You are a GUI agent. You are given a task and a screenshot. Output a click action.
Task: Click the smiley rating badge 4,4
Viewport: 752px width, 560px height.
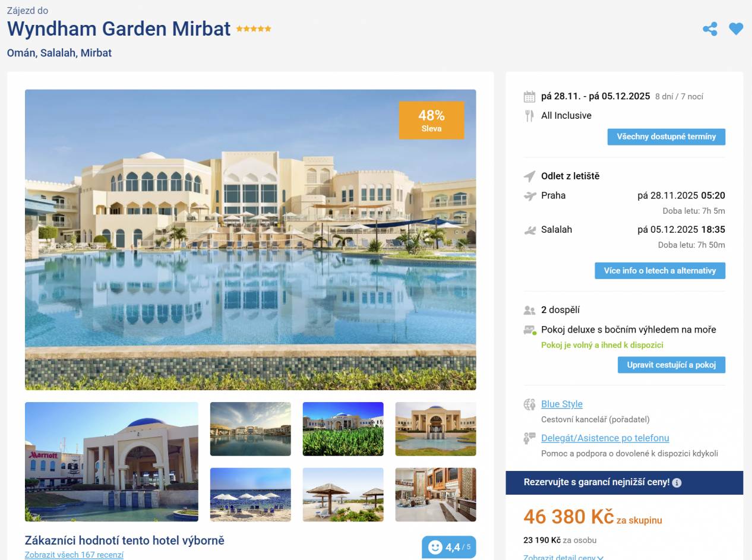(x=449, y=547)
